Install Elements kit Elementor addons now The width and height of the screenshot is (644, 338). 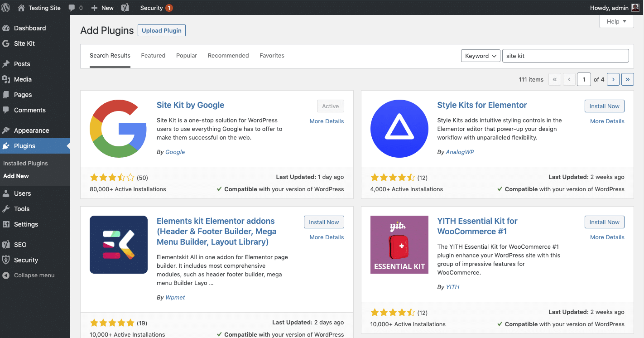pyautogui.click(x=324, y=222)
